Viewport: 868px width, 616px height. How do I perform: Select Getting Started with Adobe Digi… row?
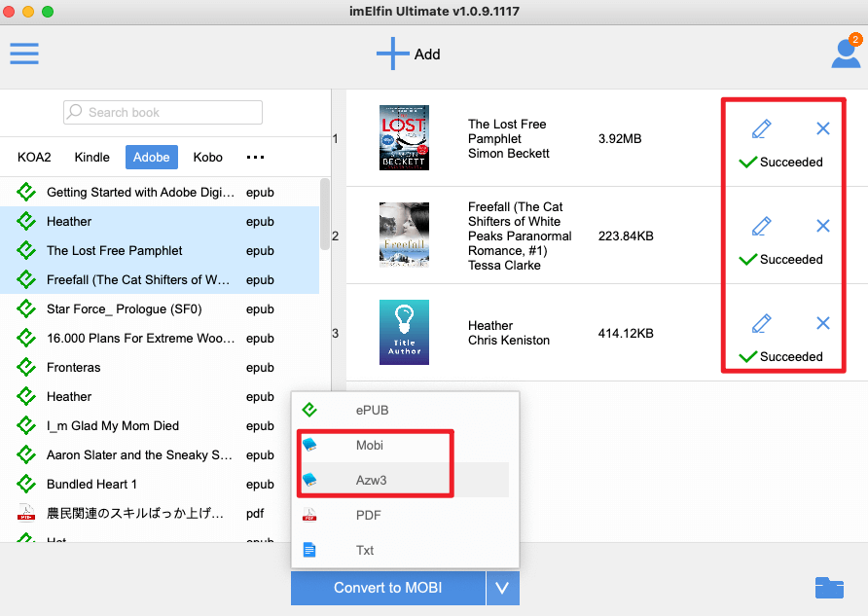pyautogui.click(x=160, y=192)
